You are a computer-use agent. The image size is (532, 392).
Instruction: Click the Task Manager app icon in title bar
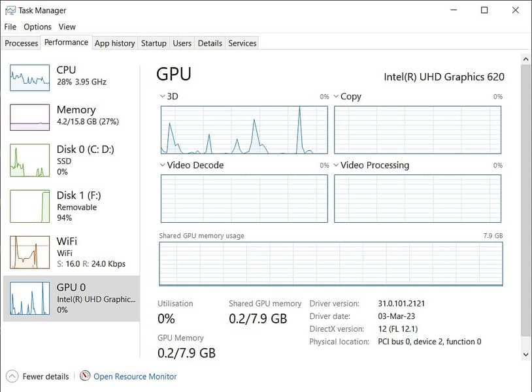pos(10,10)
